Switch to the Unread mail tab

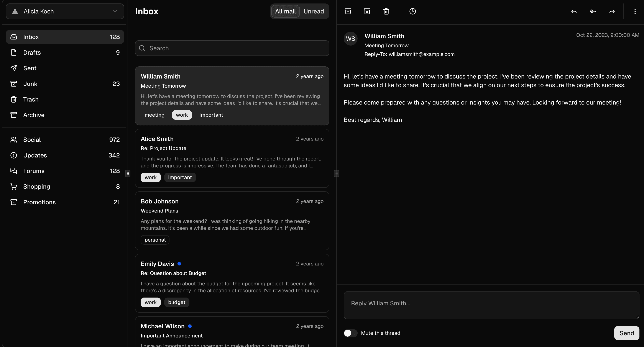[314, 11]
